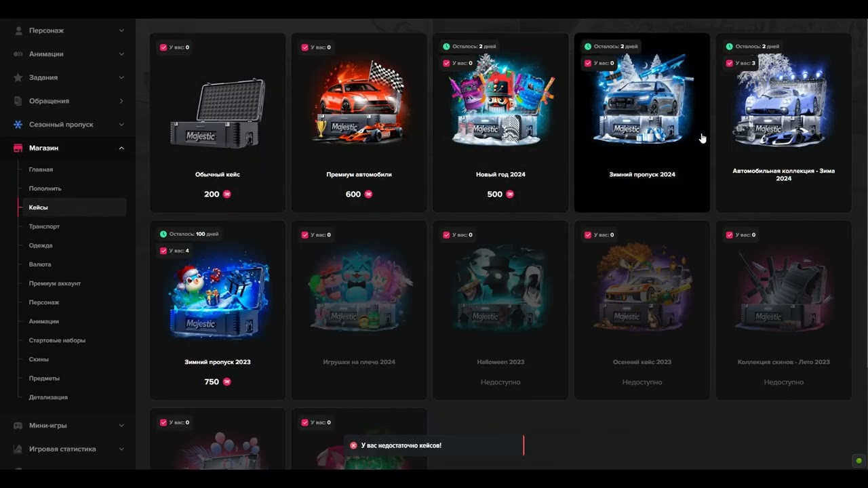Toggle the owned checkbox on Осенний кейс 2023
Screen dimensions: 868x488
(588, 235)
